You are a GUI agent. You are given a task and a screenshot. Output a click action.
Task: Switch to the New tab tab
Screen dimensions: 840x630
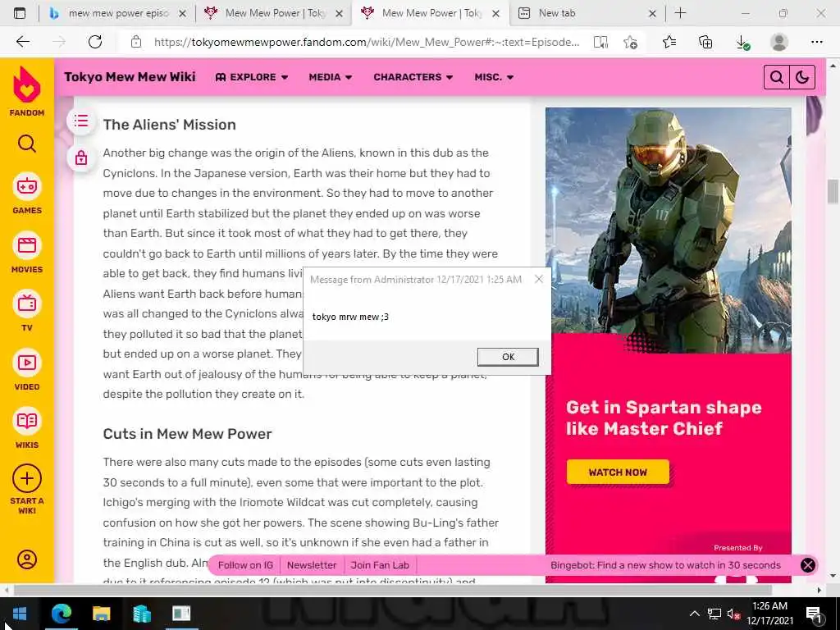[x=557, y=13]
